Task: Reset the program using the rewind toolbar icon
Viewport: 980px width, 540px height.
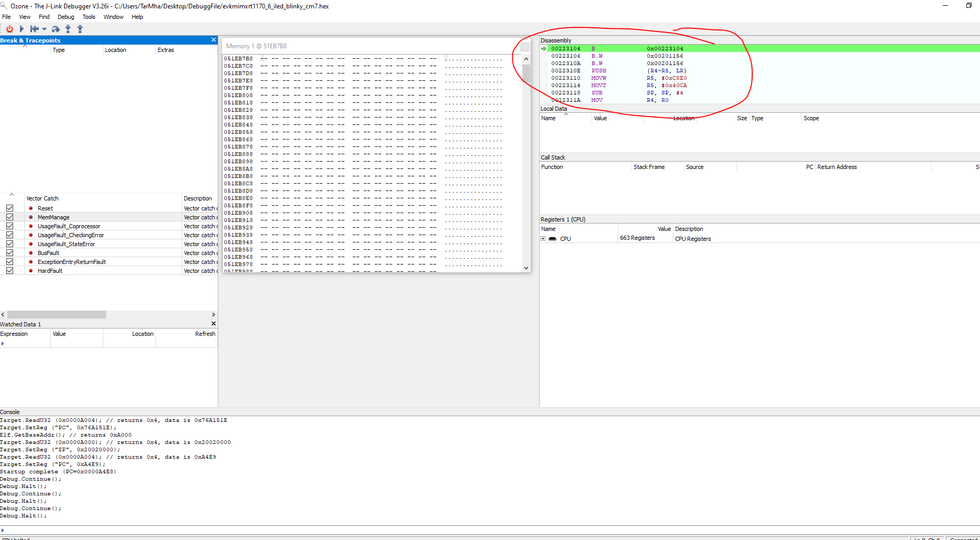Action: click(35, 29)
